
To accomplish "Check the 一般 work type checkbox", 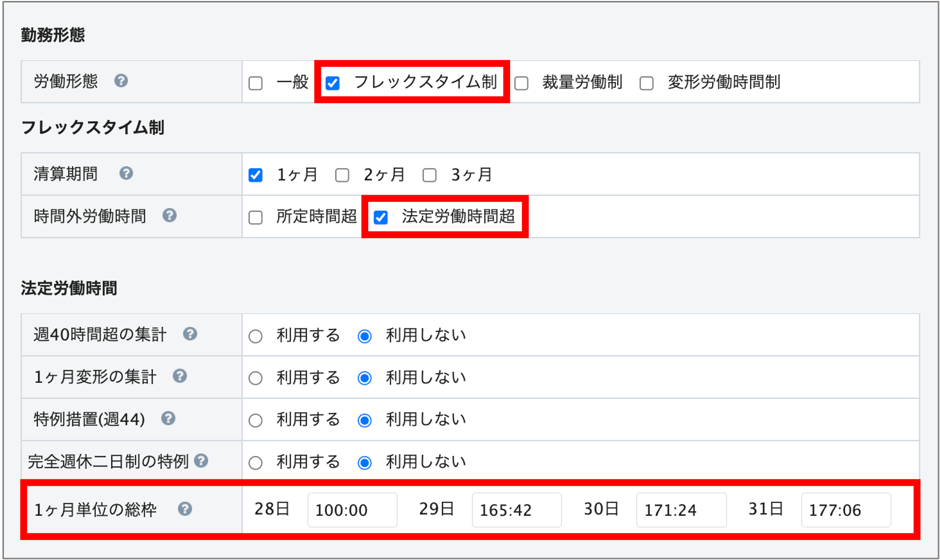I will coord(255,83).
